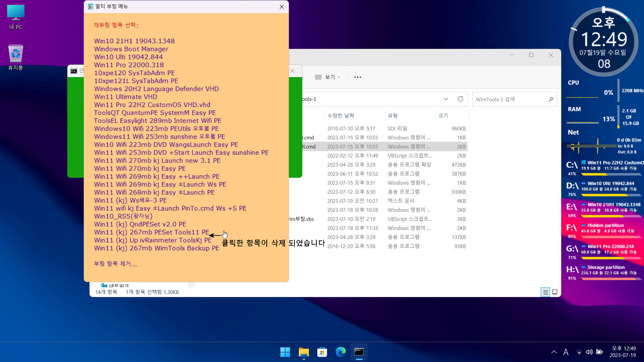
Task: Select Win11 Pro 22H2 CustomOS VHD.vhd
Action: [152, 105]
